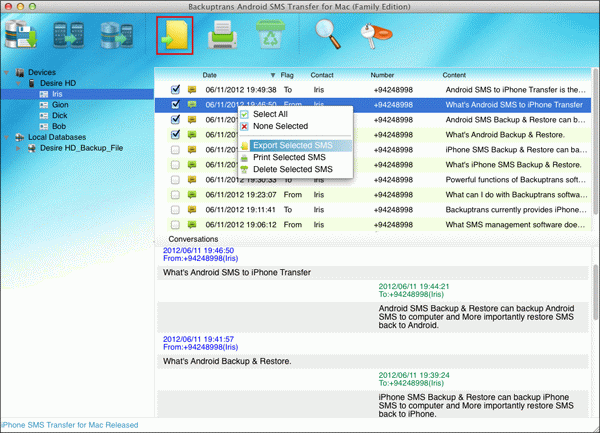Click the Devices folder icon in the sidebar
The image size is (600, 433).
click(x=20, y=72)
